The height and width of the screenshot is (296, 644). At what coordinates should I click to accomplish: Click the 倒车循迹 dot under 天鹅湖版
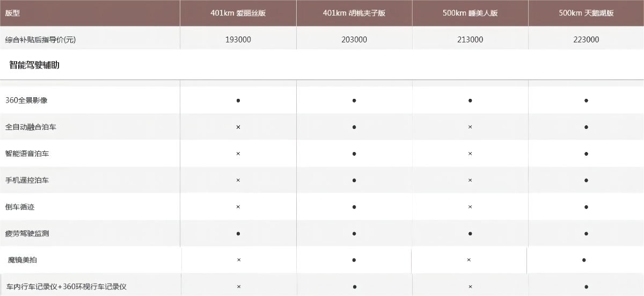tap(586, 207)
